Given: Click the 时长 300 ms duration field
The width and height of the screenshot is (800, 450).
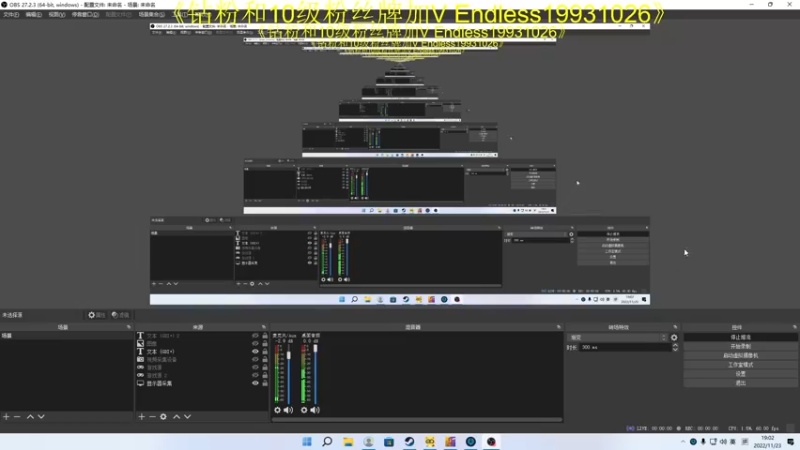Looking at the screenshot, I should click(x=625, y=347).
